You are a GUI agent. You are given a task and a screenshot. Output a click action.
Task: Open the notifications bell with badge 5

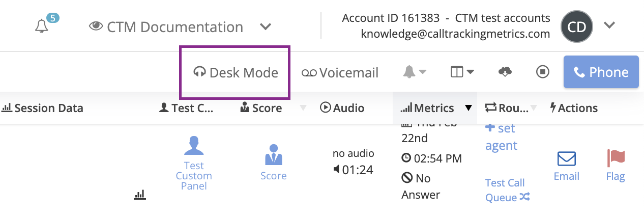coord(42,26)
